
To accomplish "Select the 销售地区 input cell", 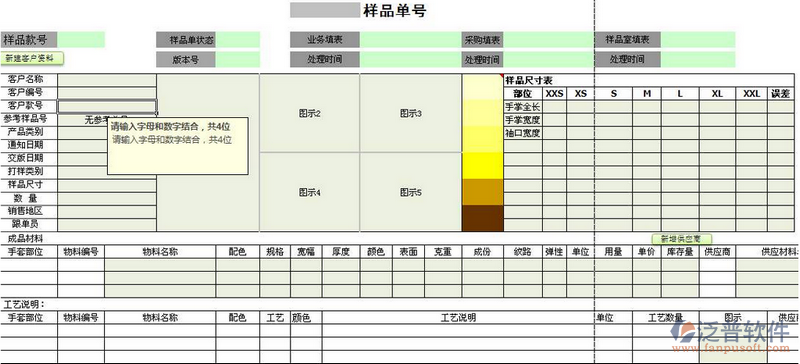I will pyautogui.click(x=107, y=211).
